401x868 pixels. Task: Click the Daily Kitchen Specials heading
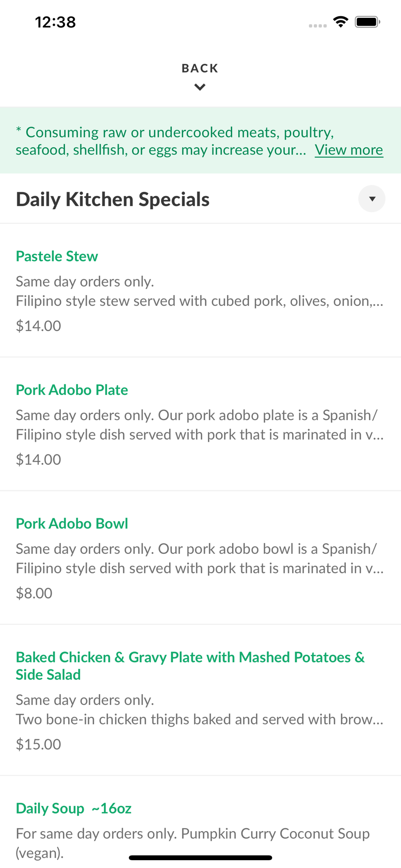coord(113,200)
